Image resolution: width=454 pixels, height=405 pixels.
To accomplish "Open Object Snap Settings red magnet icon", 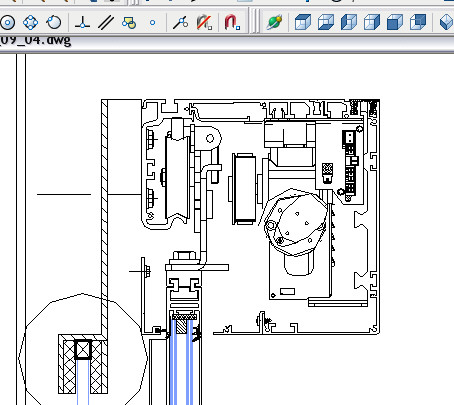I will (232, 23).
